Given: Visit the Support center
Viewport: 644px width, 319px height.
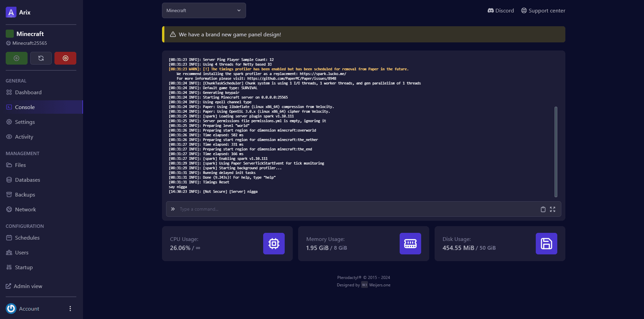Looking at the screenshot, I should click(543, 10).
